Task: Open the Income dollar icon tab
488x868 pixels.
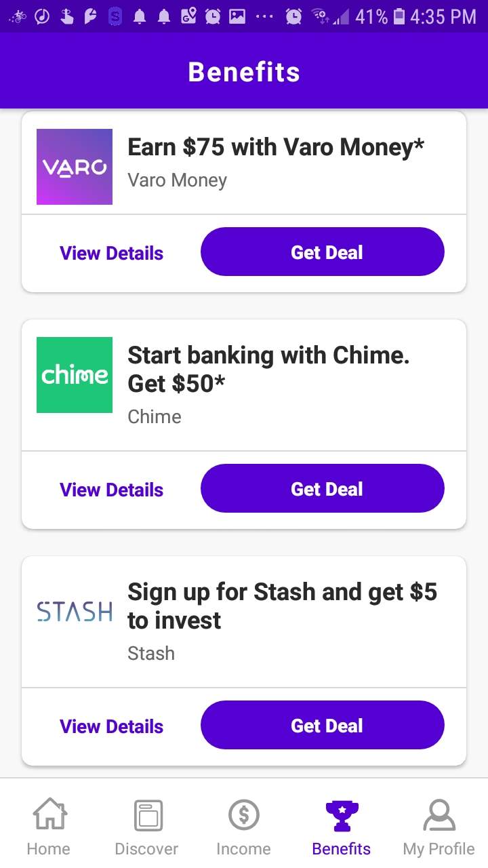Action: coord(243,815)
